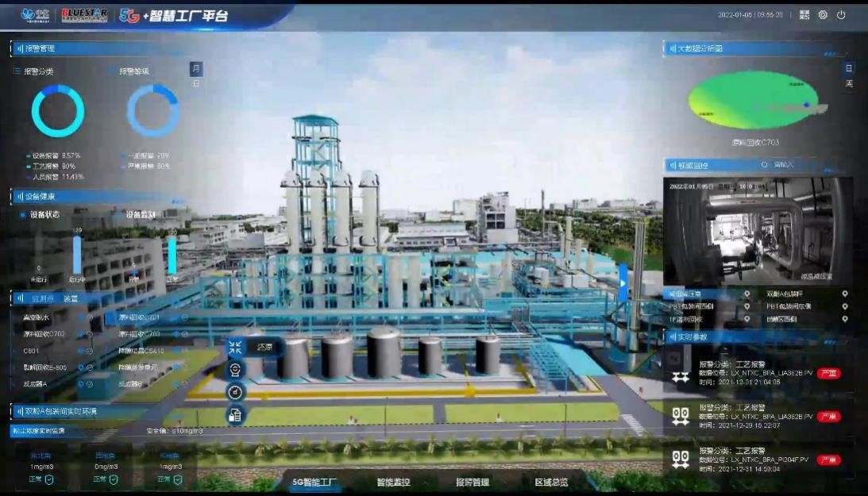Screen dimensions: 868x496
Task: Click location pin beside PBT包装间东侧 camera
Action: click(x=845, y=306)
